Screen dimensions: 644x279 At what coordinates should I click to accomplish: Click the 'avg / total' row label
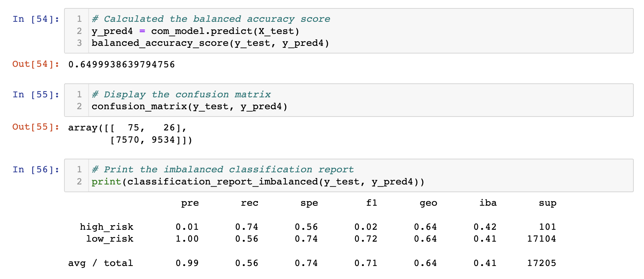(x=101, y=263)
